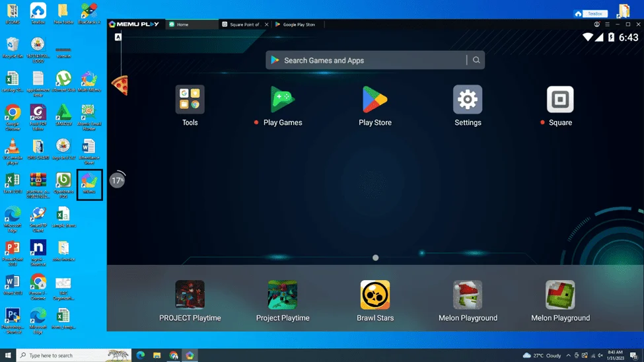This screenshot has height=362, width=644.
Task: Click the Wi-Fi status icon
Action: [x=588, y=38]
